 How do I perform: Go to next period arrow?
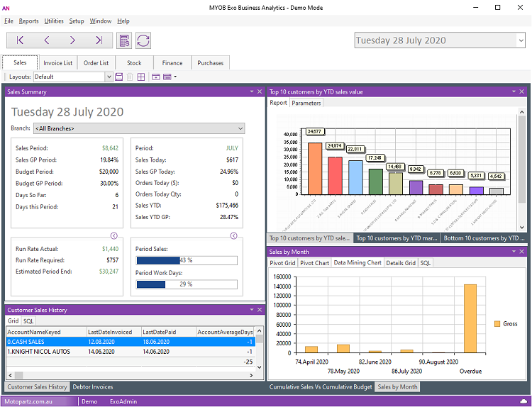click(72, 40)
